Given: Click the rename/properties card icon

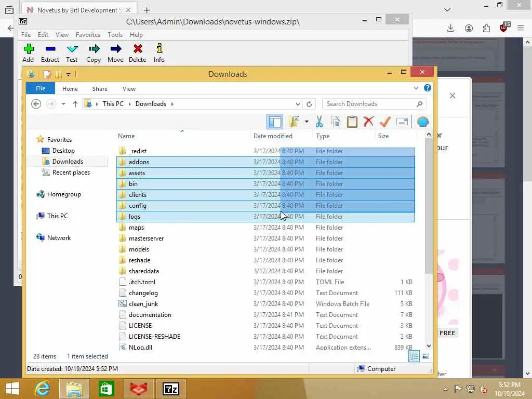Looking at the screenshot, I should tap(402, 122).
